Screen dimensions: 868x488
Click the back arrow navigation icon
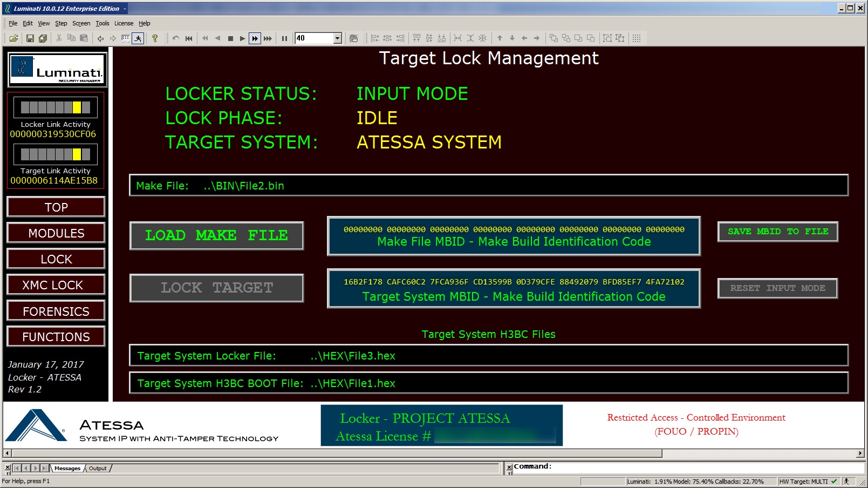[100, 38]
